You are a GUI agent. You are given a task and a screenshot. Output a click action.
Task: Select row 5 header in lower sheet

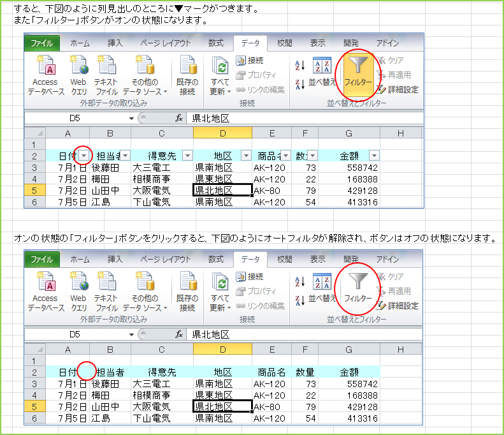(34, 407)
